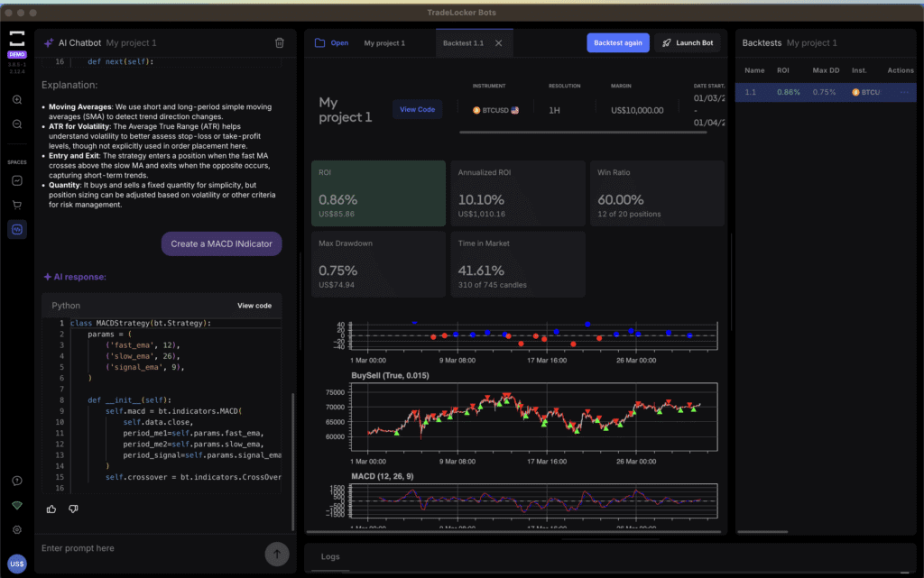Click the Bitcoin icon next to BTCUSD

pyautogui.click(x=476, y=110)
